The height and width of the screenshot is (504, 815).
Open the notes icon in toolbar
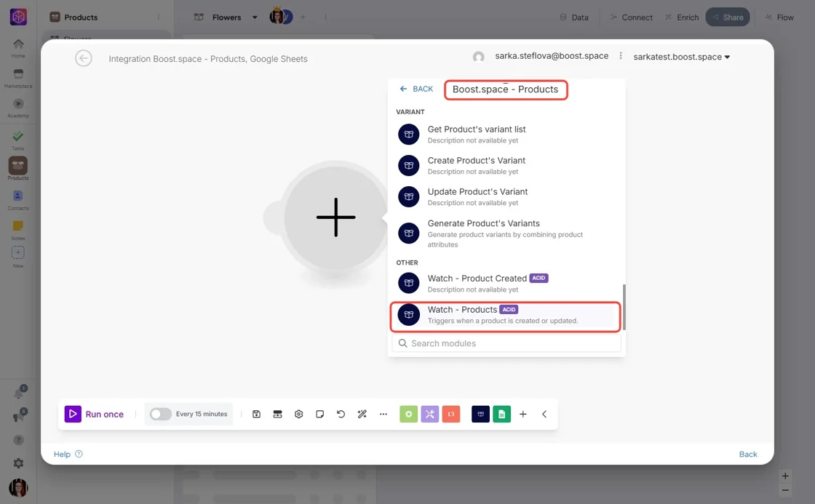coord(319,414)
